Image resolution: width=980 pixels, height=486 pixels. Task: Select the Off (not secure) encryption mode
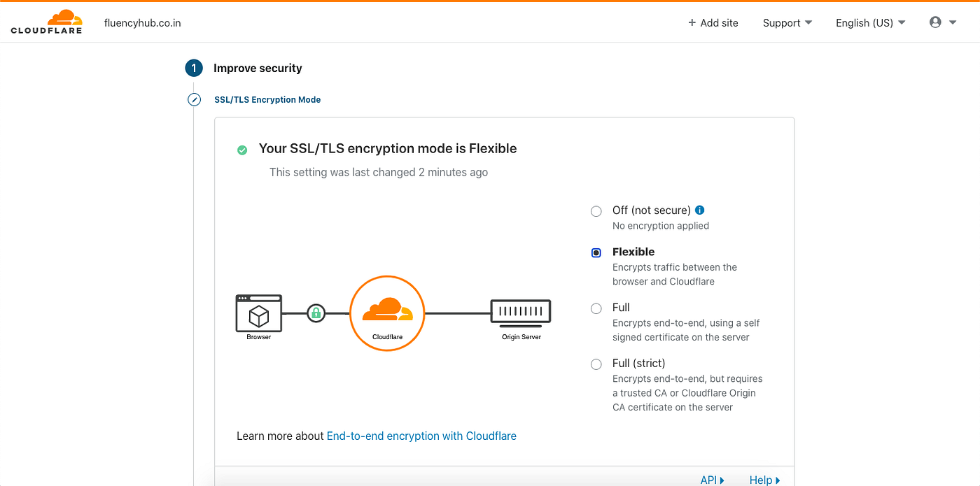(596, 210)
